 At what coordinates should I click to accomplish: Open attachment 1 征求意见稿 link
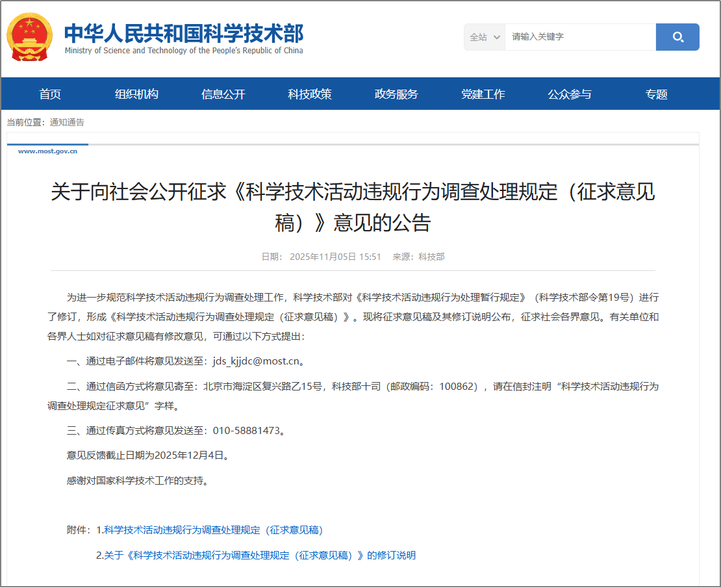click(x=213, y=530)
